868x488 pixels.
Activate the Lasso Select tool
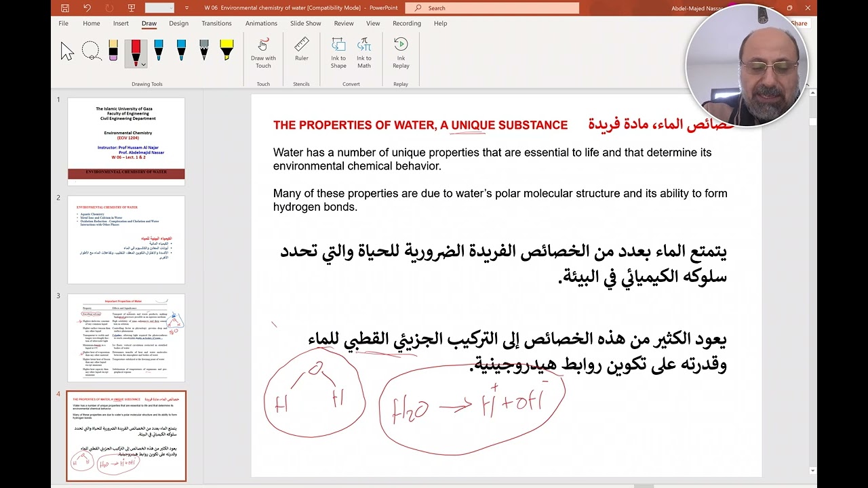90,52
